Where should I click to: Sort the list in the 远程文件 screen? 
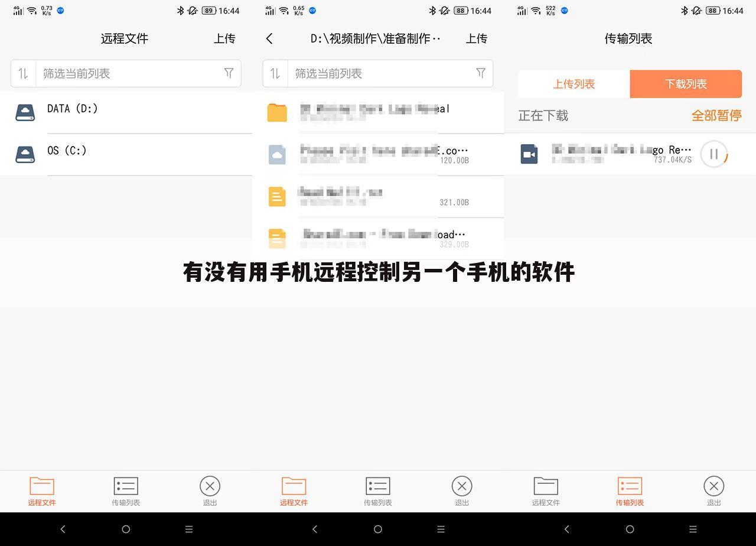tap(23, 73)
